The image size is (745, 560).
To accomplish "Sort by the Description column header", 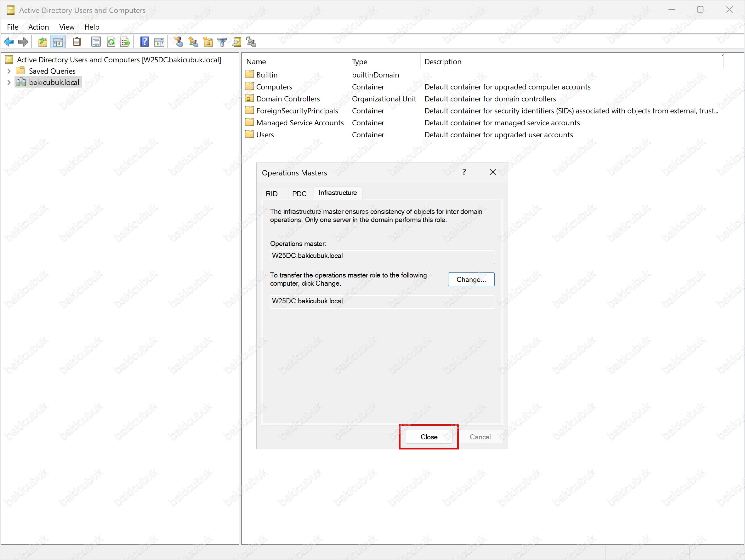I will coord(572,62).
